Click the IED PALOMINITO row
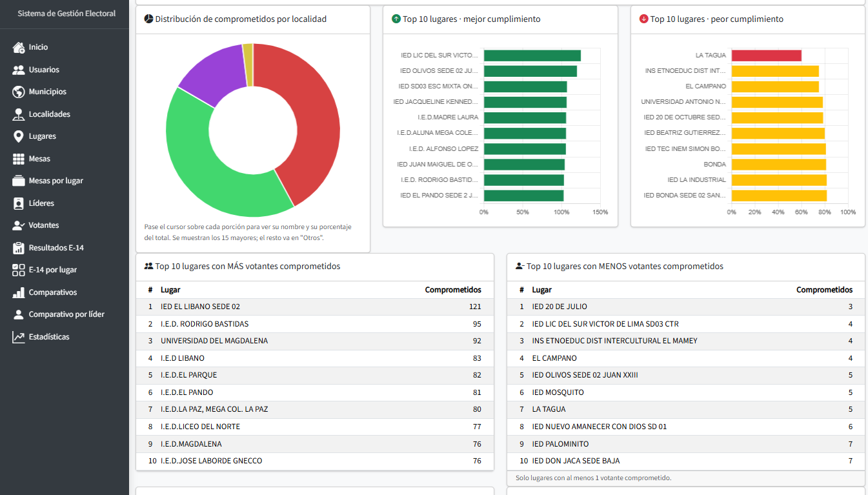Image resolution: width=868 pixels, height=495 pixels. pos(686,444)
